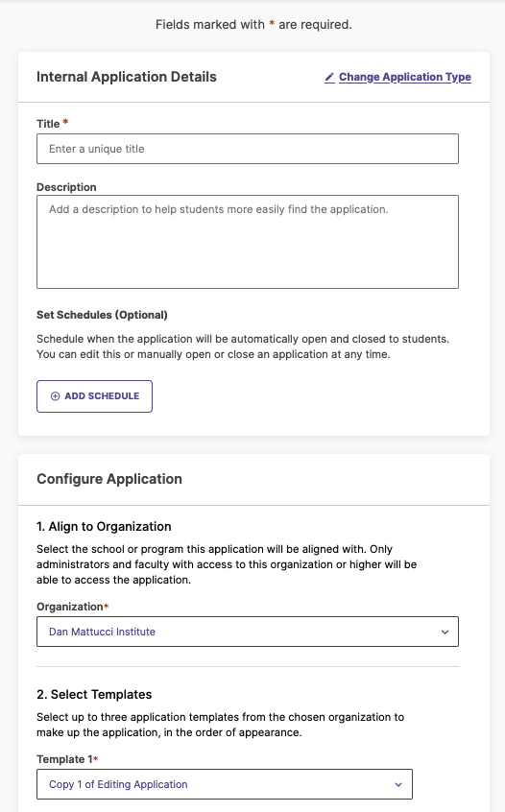Focus the Title input field
This screenshot has width=505, height=812.
[x=248, y=149]
